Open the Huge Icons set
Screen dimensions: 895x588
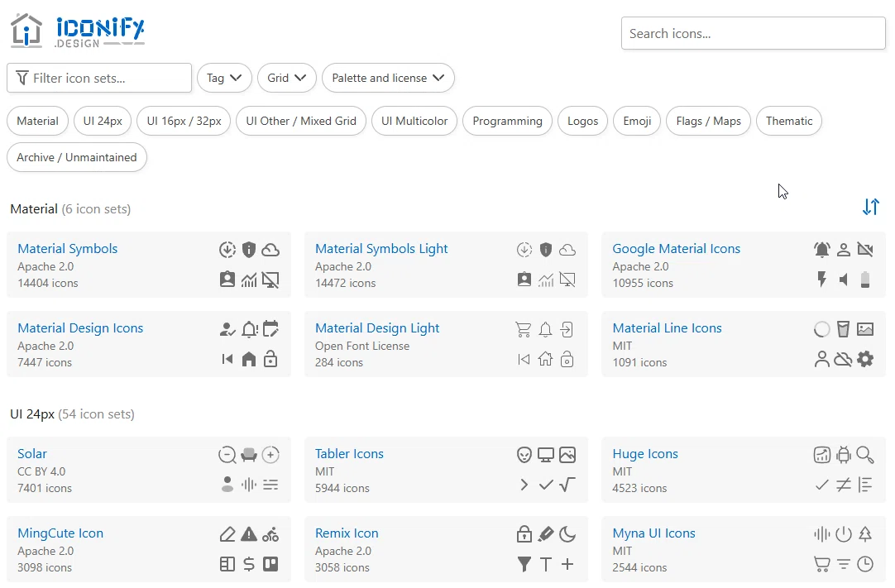point(645,454)
